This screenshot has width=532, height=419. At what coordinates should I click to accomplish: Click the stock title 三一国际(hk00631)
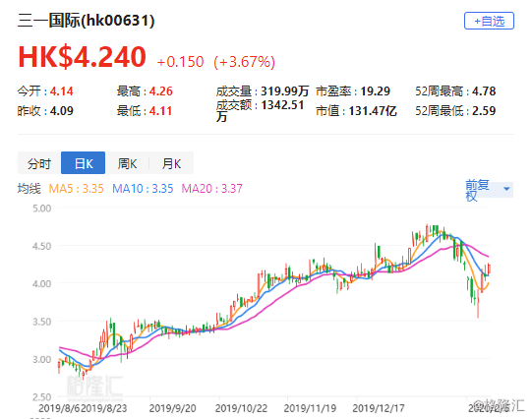[x=87, y=21]
